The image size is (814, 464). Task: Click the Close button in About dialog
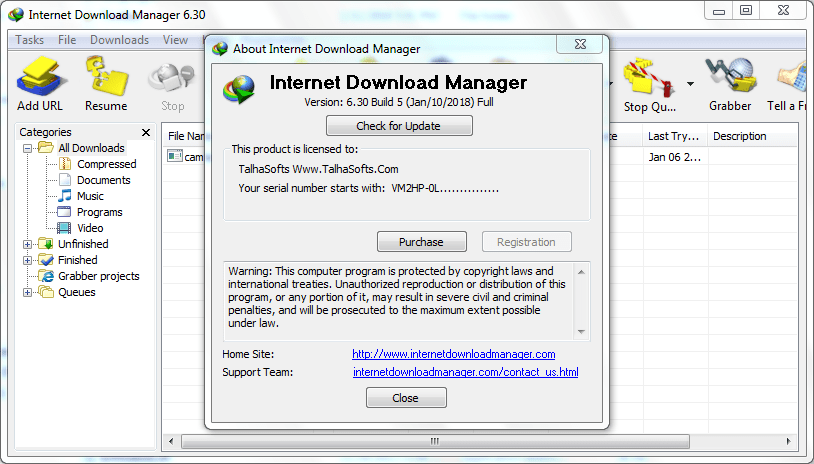click(406, 398)
